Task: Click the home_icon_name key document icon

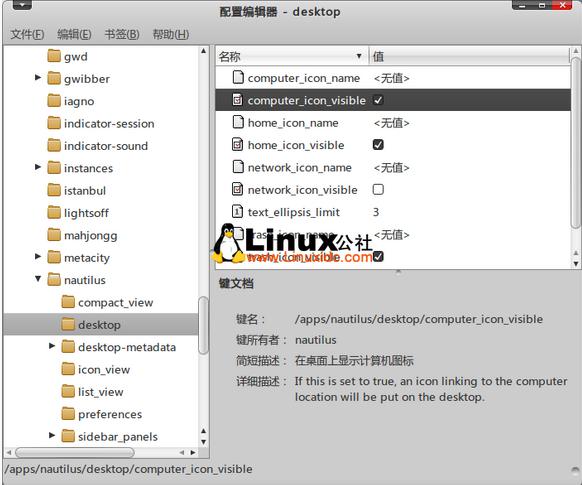Action: (238, 122)
